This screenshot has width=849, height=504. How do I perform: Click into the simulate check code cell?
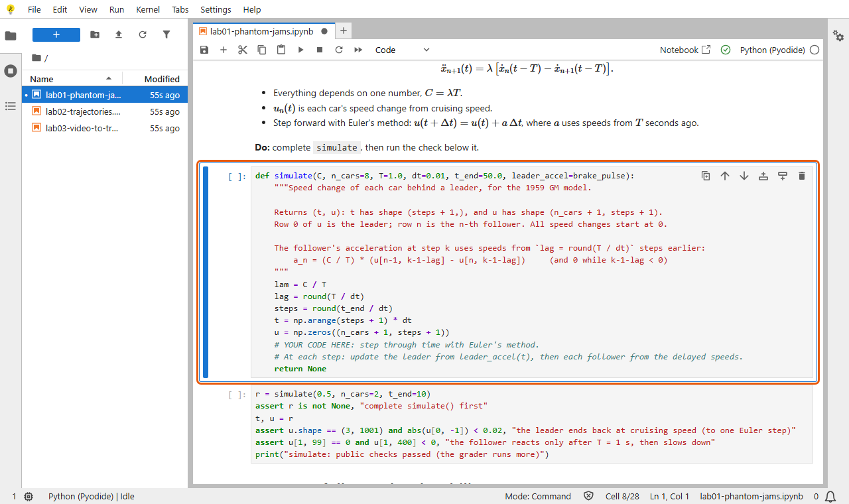pyautogui.click(x=531, y=424)
